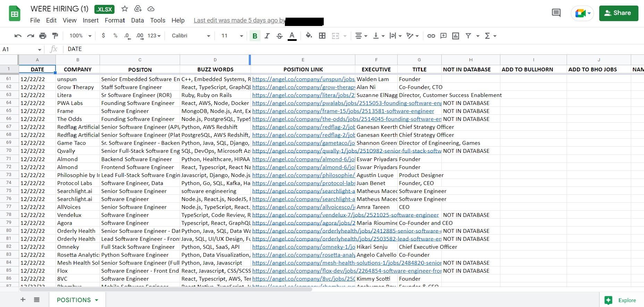Open horizontal align dropdown
The width and height of the screenshot is (644, 307).
(361, 36)
